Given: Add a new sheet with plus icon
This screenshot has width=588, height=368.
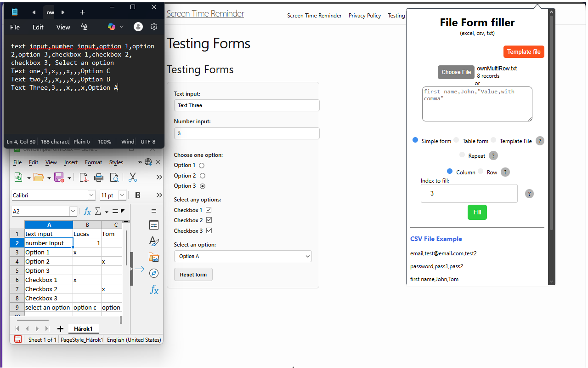Looking at the screenshot, I should click(60, 328).
